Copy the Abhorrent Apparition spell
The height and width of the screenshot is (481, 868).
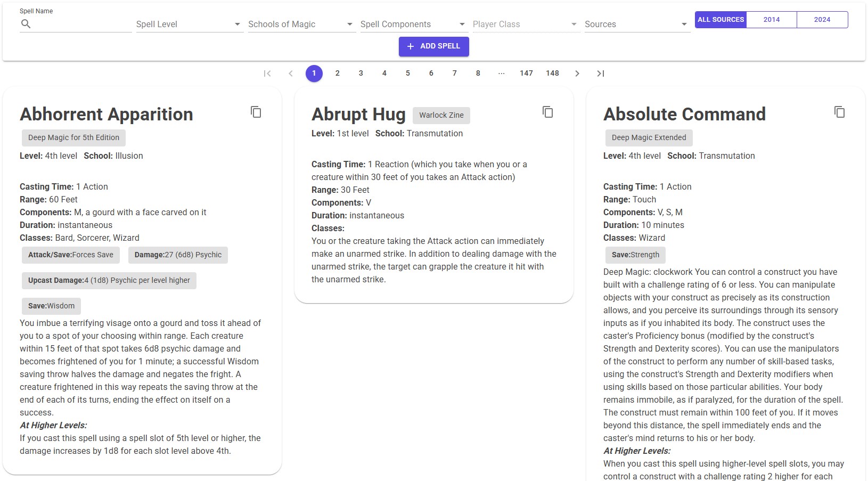[256, 112]
